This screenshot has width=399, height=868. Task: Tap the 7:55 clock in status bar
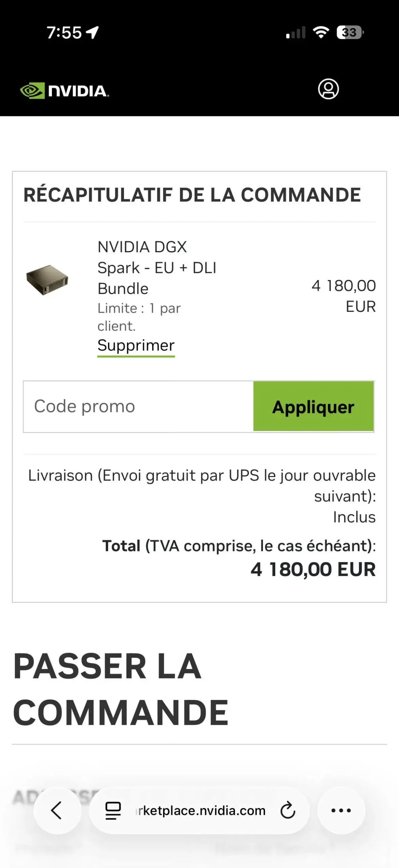[x=64, y=33]
